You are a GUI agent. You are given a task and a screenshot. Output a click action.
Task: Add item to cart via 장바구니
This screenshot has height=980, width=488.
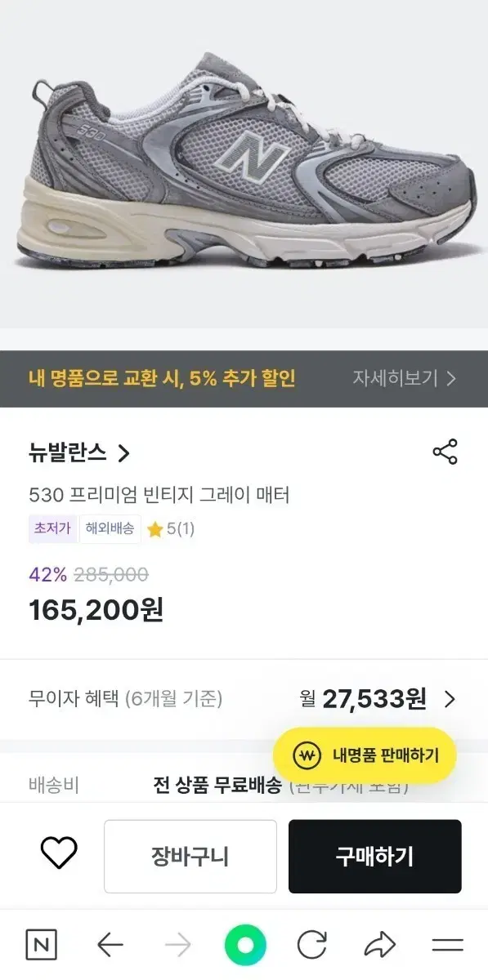click(190, 856)
